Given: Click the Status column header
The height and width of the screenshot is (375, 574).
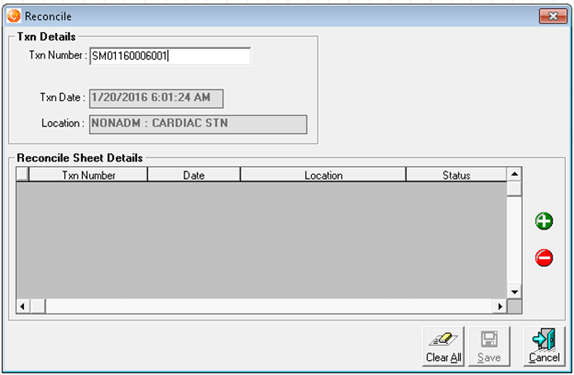Looking at the screenshot, I should (x=456, y=175).
